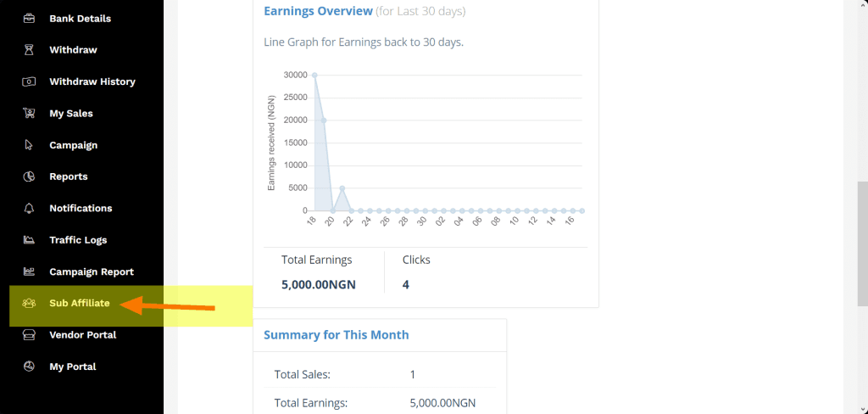Click the Summary for This Month heading

(336, 335)
